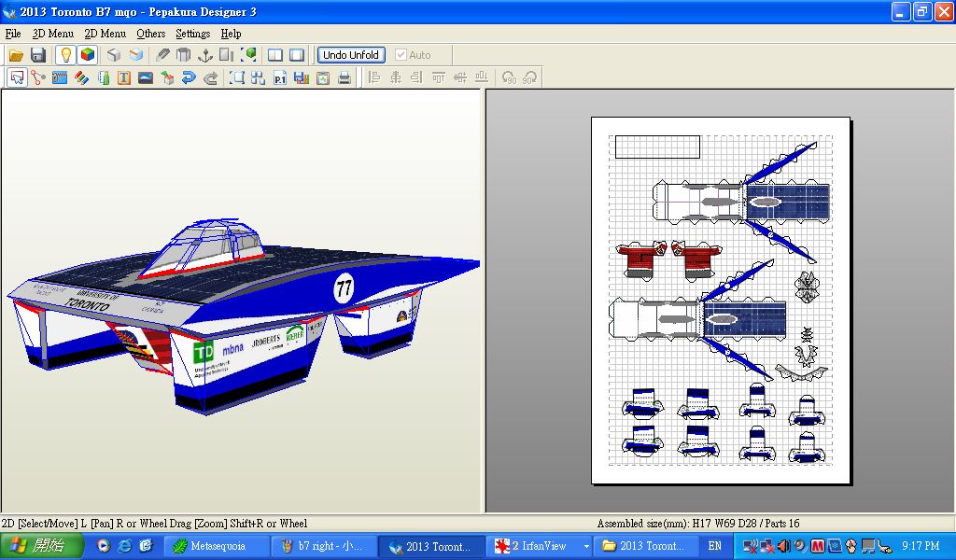Toggle the light bulb lighting button

65,55
